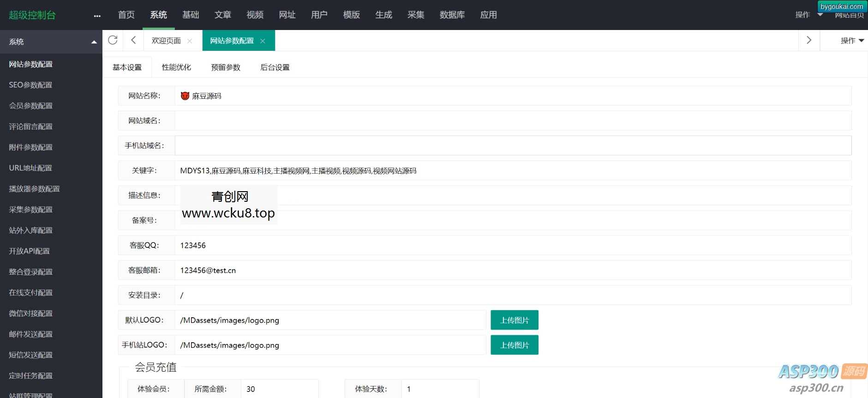Close the 网站参数配置 tab
Image resolution: width=868 pixels, height=398 pixels.
pyautogui.click(x=263, y=41)
